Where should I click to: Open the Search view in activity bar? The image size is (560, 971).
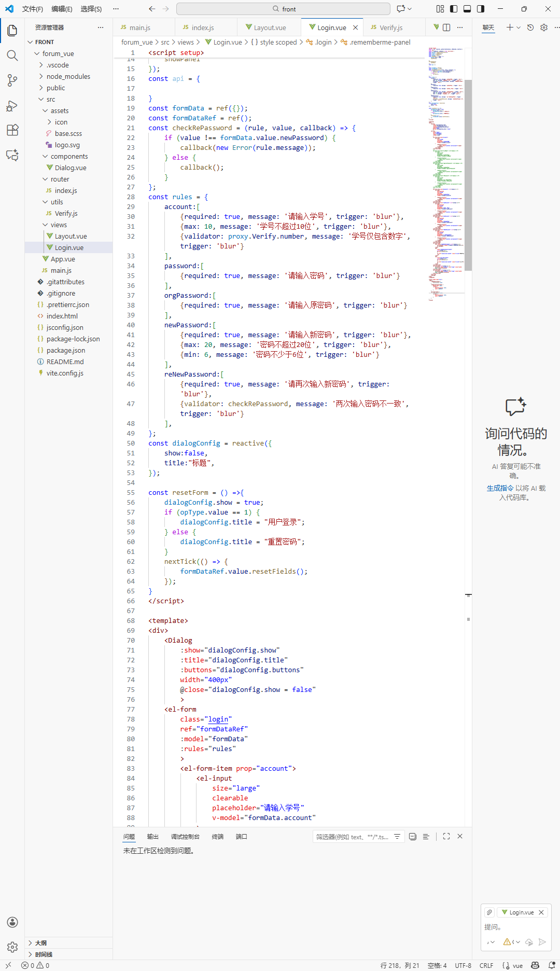[12, 56]
